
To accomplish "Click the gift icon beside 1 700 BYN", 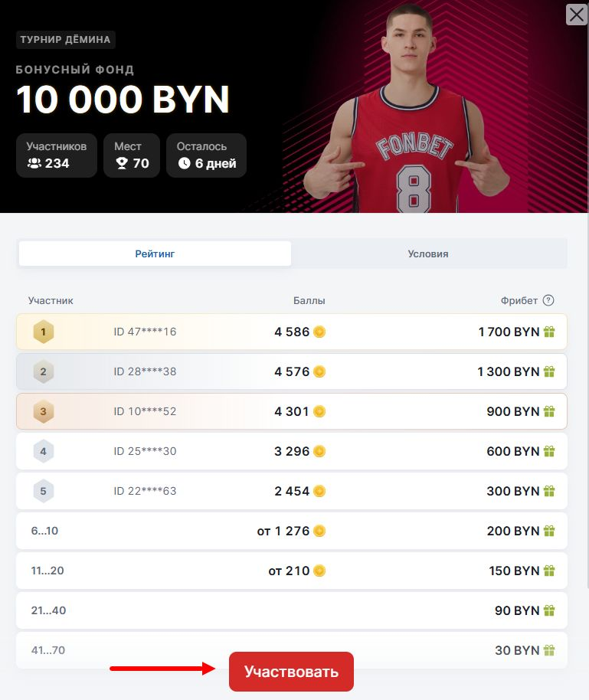I will [548, 332].
